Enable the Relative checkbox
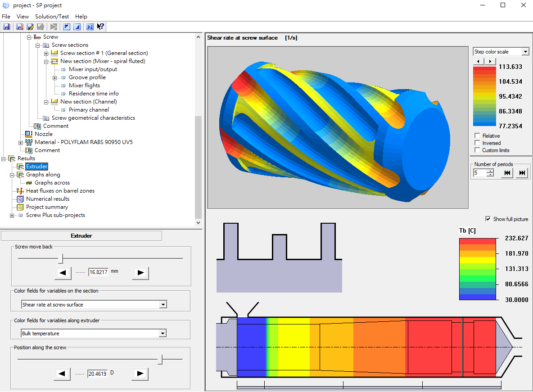The width and height of the screenshot is (533, 392). click(x=477, y=136)
